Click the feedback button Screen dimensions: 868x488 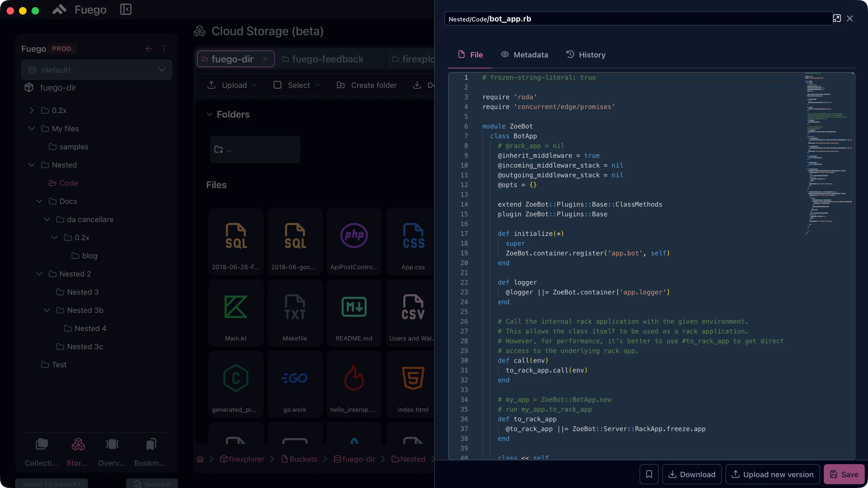coord(152,484)
